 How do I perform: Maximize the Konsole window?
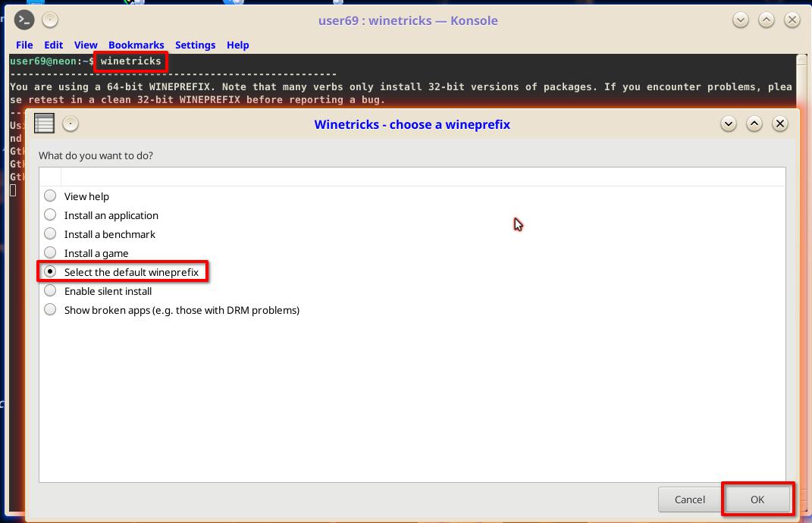pyautogui.click(x=767, y=20)
